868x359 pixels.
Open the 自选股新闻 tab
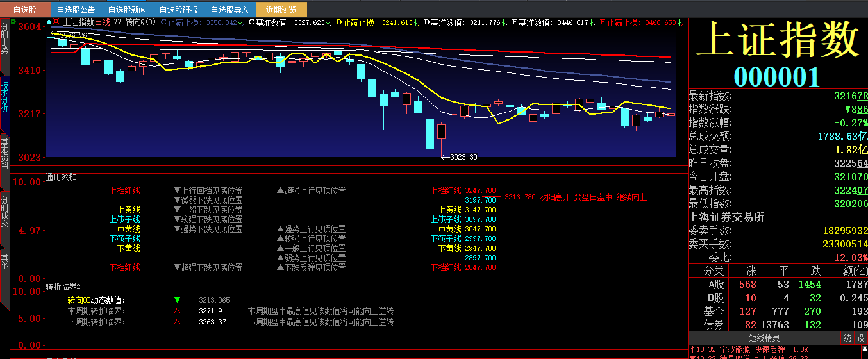pyautogui.click(x=127, y=10)
